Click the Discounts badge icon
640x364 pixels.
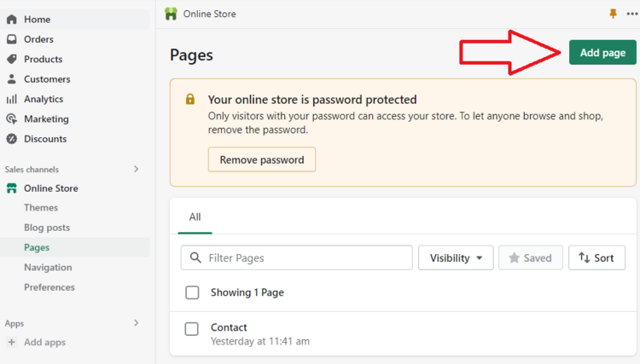click(x=12, y=139)
